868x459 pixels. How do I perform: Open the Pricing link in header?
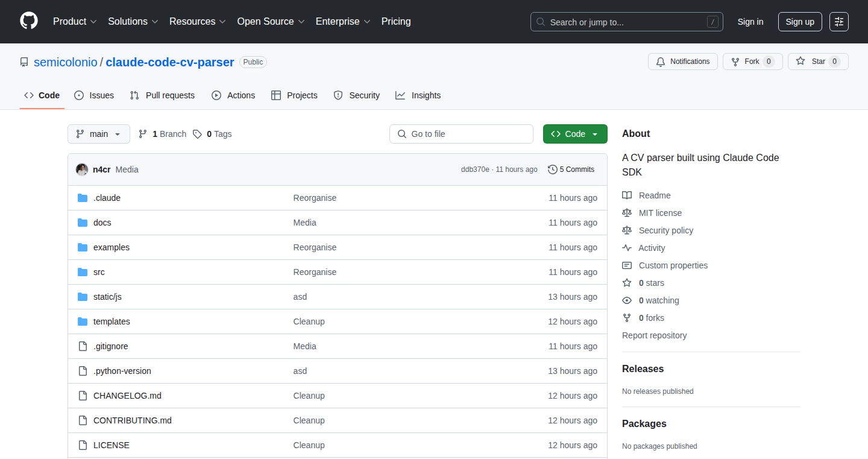coord(396,22)
